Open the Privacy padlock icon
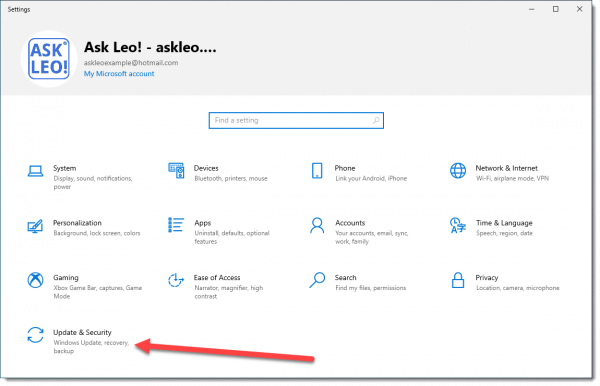This screenshot has width=600, height=386. (458, 280)
